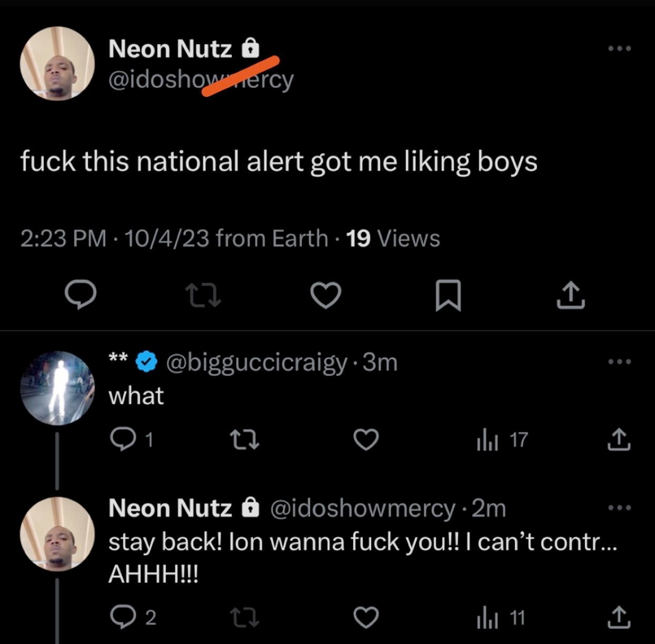The image size is (655, 644).
Task: View analytics showing 17 views
Action: (x=502, y=440)
